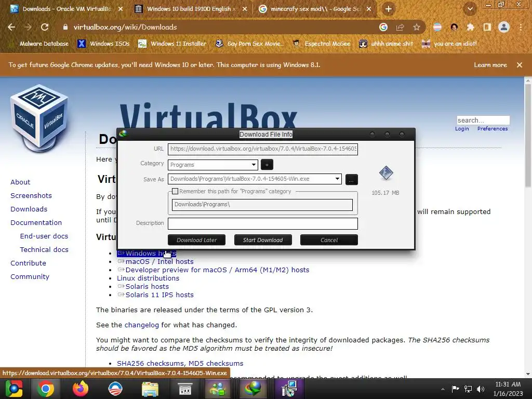Image resolution: width=532 pixels, height=399 pixels.
Task: Toggle the browser side panel icon
Action: 487,27
